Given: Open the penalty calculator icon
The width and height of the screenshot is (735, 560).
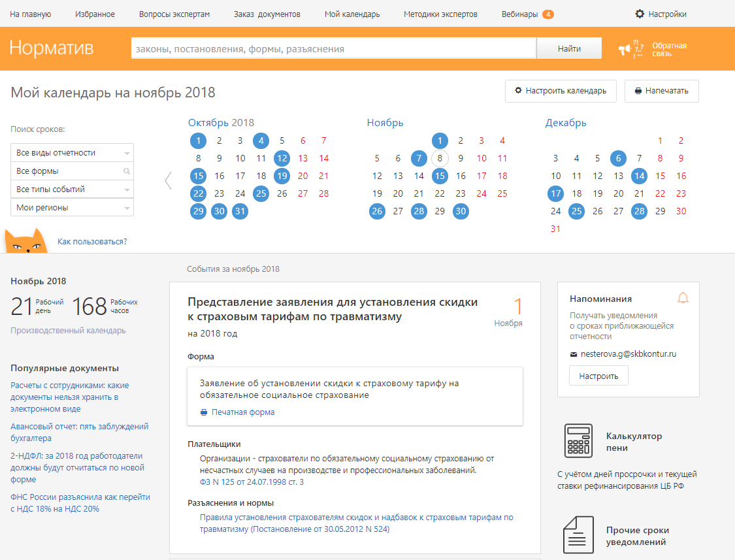Looking at the screenshot, I should (x=578, y=441).
